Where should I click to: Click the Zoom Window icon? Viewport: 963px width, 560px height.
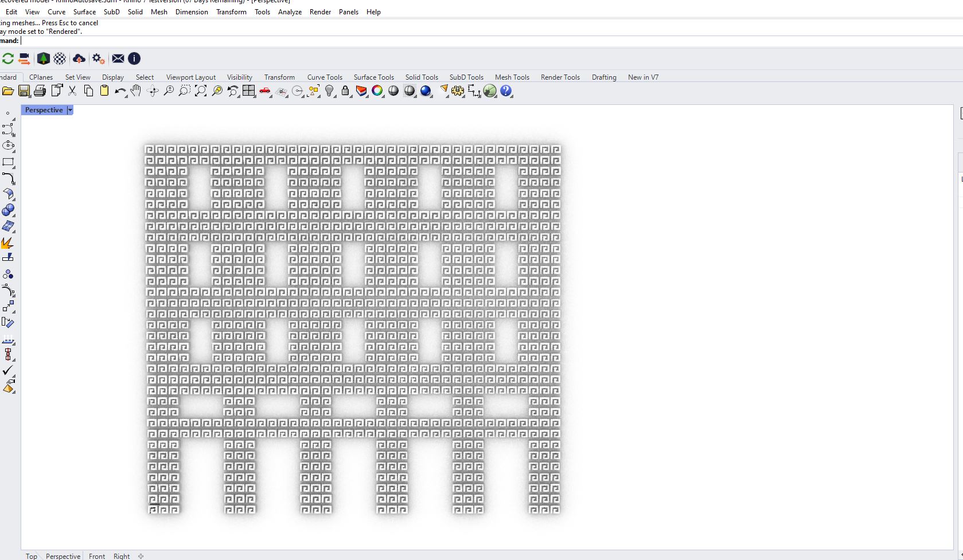(185, 91)
